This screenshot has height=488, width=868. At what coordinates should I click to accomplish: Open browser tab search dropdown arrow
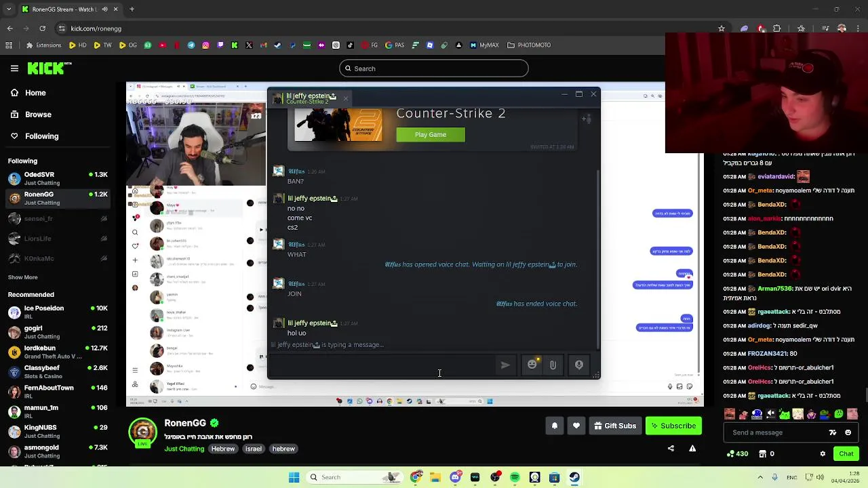8,9
